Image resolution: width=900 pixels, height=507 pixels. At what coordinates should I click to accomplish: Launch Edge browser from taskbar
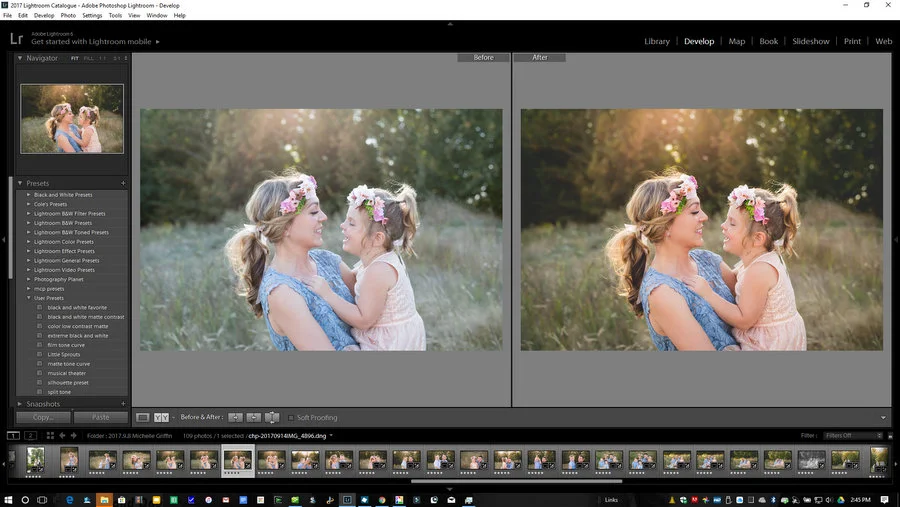click(70, 500)
